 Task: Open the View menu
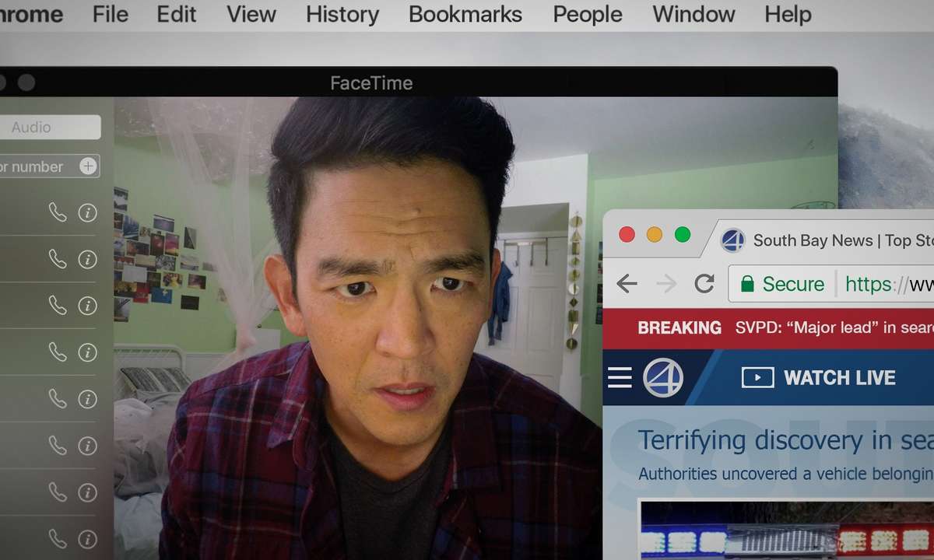pyautogui.click(x=251, y=14)
